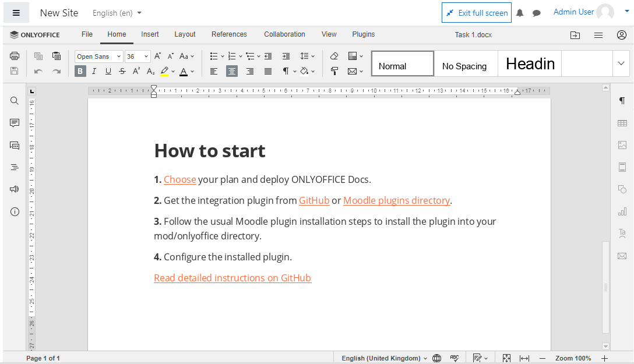The image size is (634, 364).
Task: Switch to the References tab
Action: pyautogui.click(x=229, y=34)
